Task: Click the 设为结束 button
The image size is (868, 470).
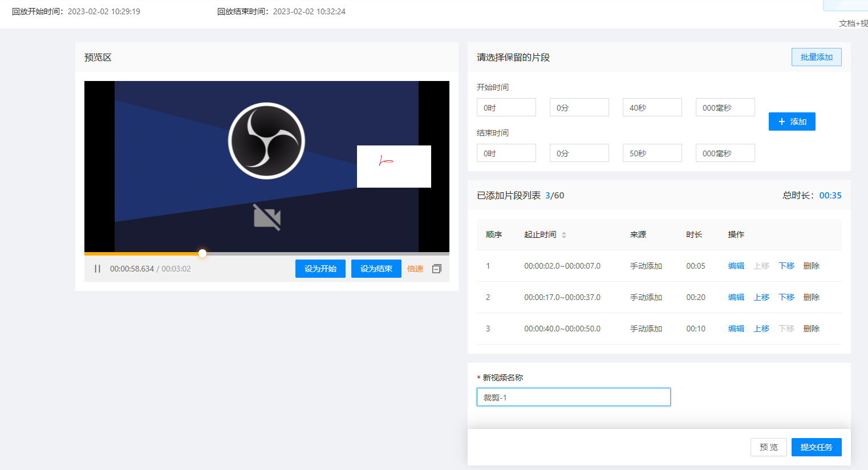Action: (x=376, y=269)
